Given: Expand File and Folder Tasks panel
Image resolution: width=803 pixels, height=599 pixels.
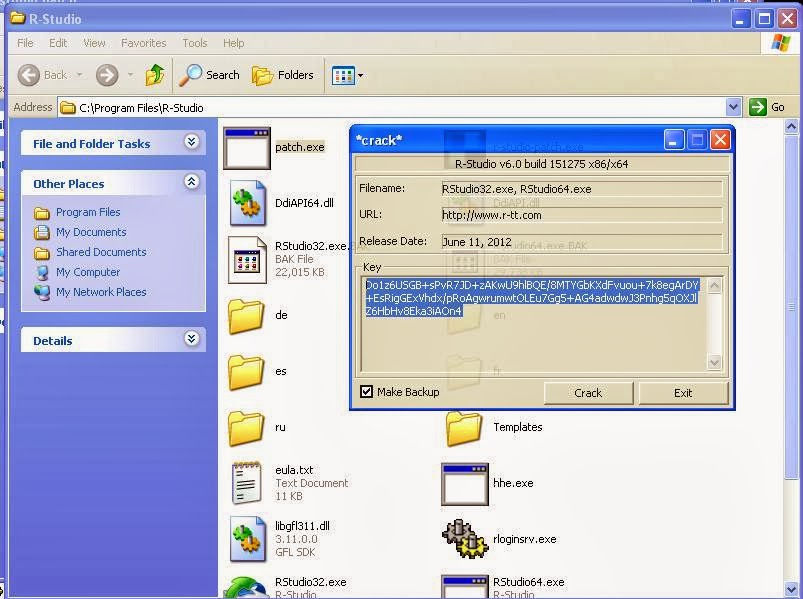Looking at the screenshot, I should point(192,142).
